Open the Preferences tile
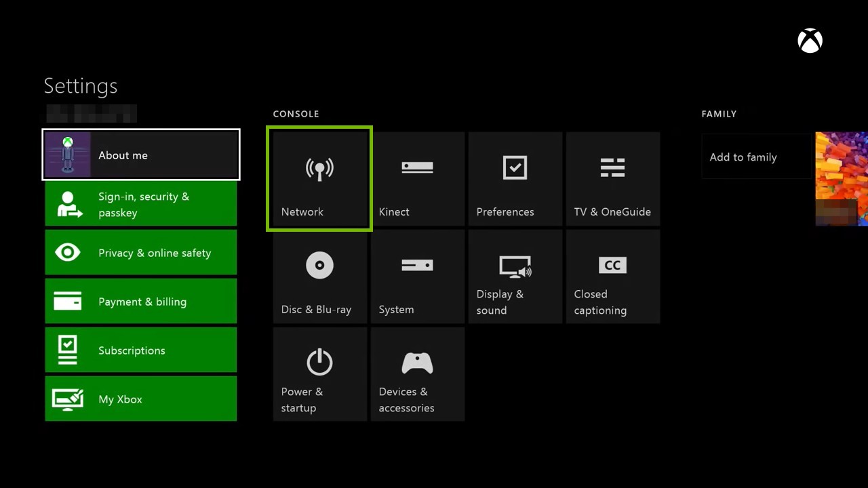The image size is (868, 488). pyautogui.click(x=515, y=178)
